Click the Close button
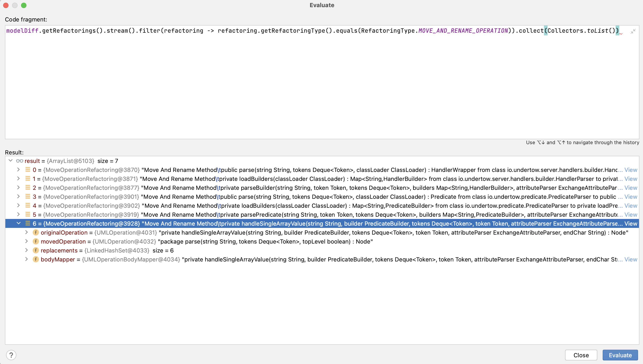This screenshot has width=643, height=364. [x=581, y=355]
